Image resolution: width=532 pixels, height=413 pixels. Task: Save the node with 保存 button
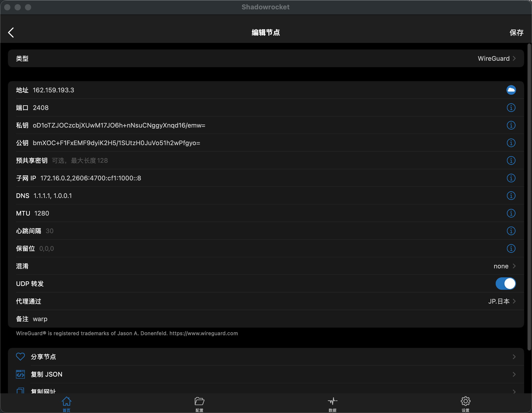click(516, 32)
